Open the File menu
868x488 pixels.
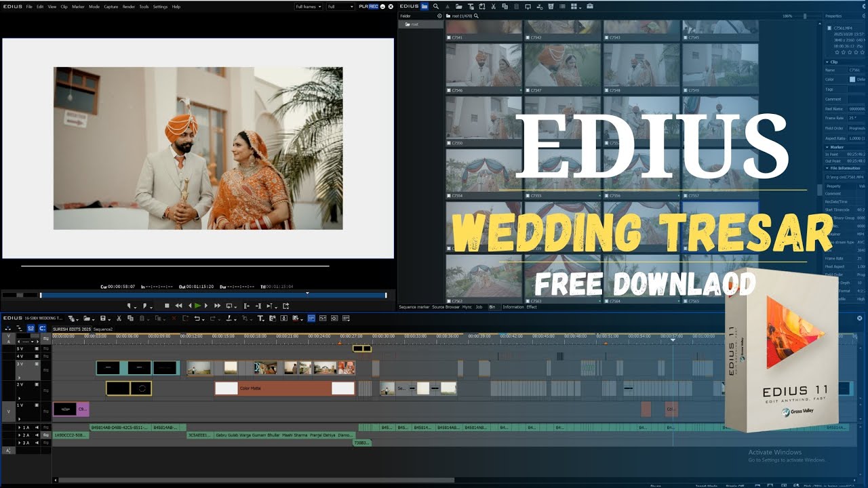click(29, 6)
